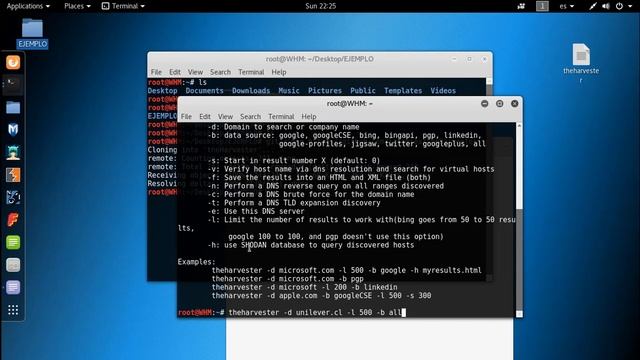
Task: Click the EJEMPLO terminal window title bar
Action: coord(320,59)
